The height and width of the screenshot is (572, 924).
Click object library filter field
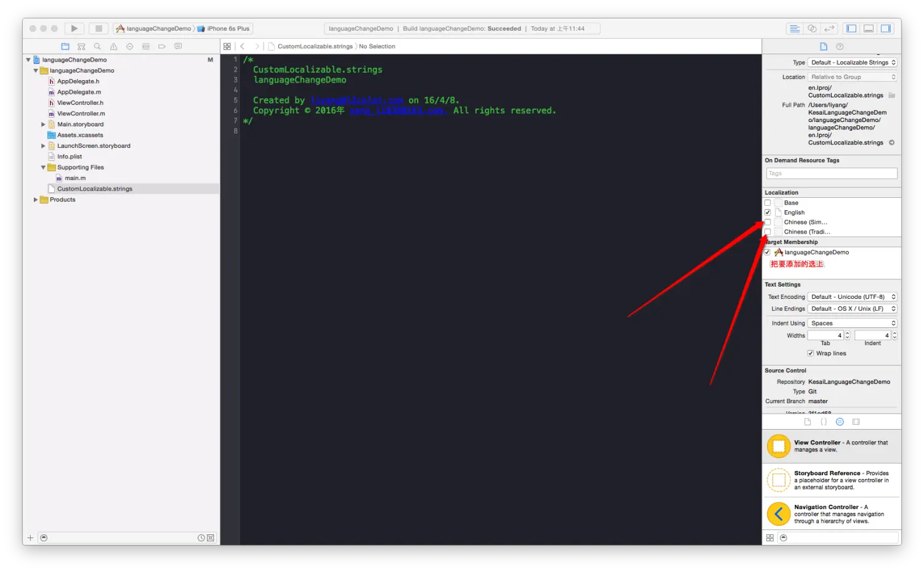point(838,538)
